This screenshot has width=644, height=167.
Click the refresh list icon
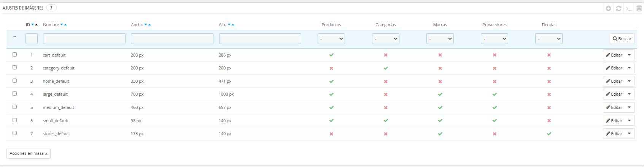pos(619,8)
